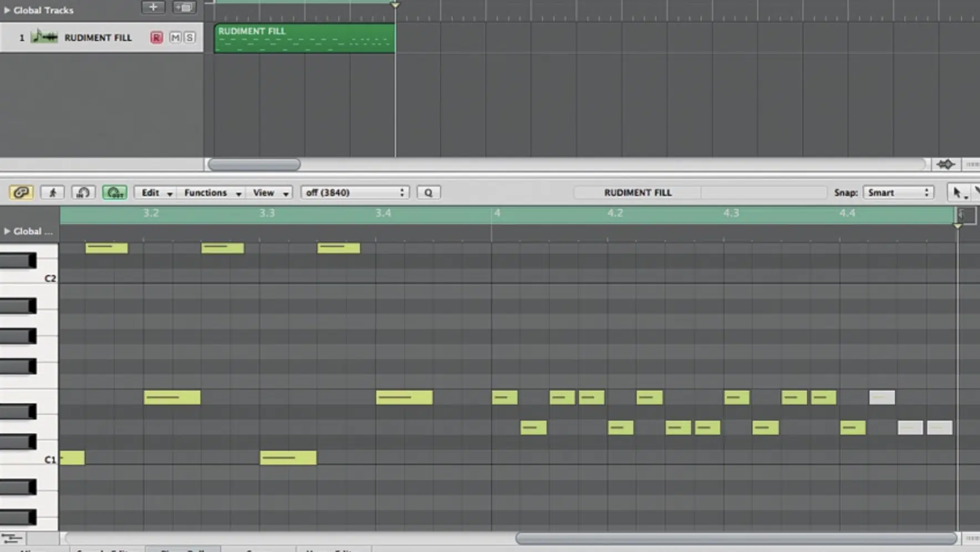Image resolution: width=980 pixels, height=552 pixels.
Task: Click the Arrange horizontal scrollbar thumb
Action: coord(254,164)
